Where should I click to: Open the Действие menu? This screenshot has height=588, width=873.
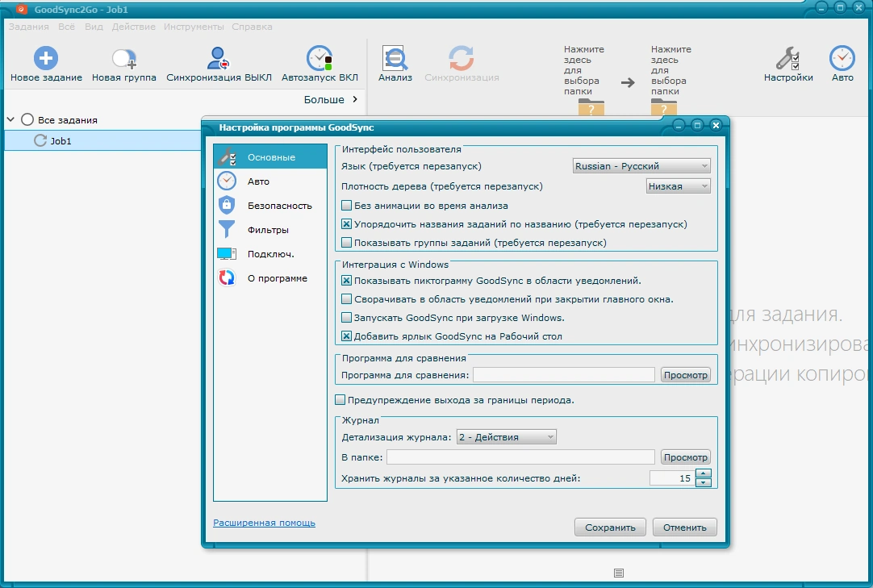click(x=134, y=27)
